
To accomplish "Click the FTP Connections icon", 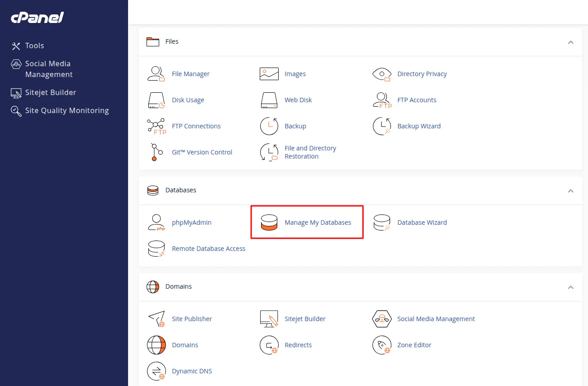I will (156, 126).
